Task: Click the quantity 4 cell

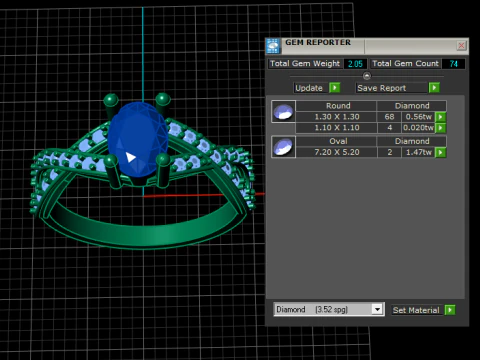Action: pyautogui.click(x=389, y=128)
